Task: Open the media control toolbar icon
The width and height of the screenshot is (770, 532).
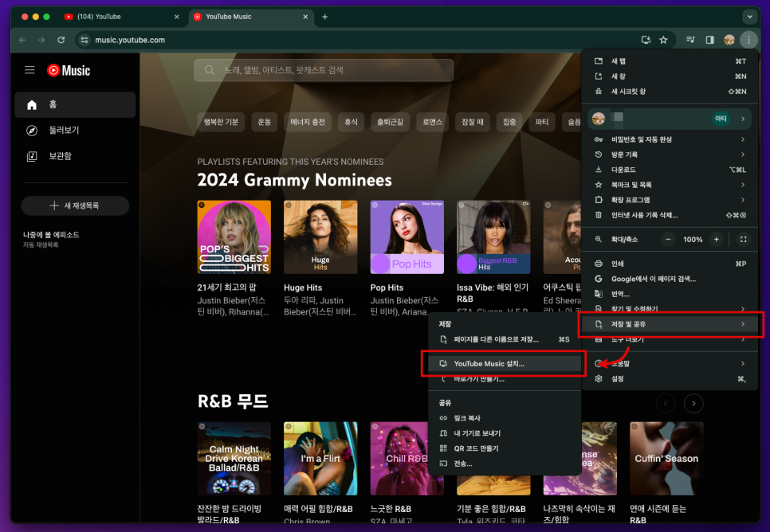Action: [690, 40]
